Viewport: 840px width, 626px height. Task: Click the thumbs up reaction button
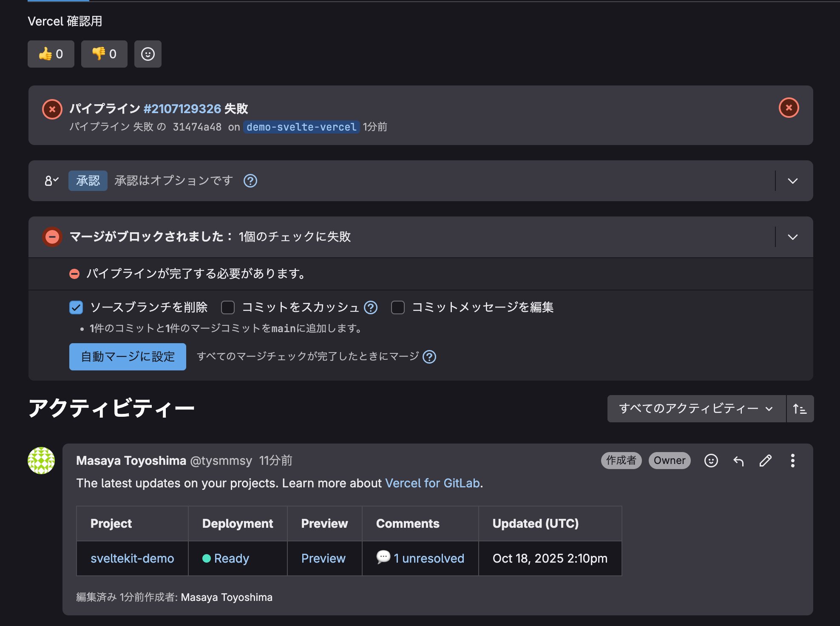51,54
